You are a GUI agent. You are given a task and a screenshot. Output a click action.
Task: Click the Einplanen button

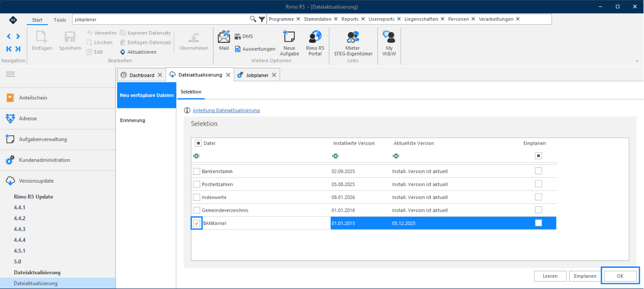point(585,276)
